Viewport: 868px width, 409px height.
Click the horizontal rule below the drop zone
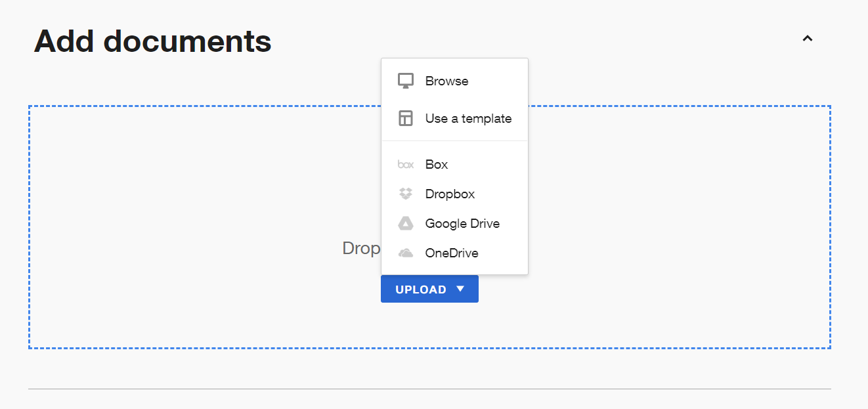coord(429,389)
